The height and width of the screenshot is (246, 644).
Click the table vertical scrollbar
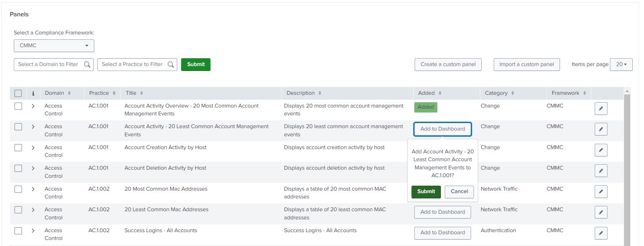click(627, 170)
